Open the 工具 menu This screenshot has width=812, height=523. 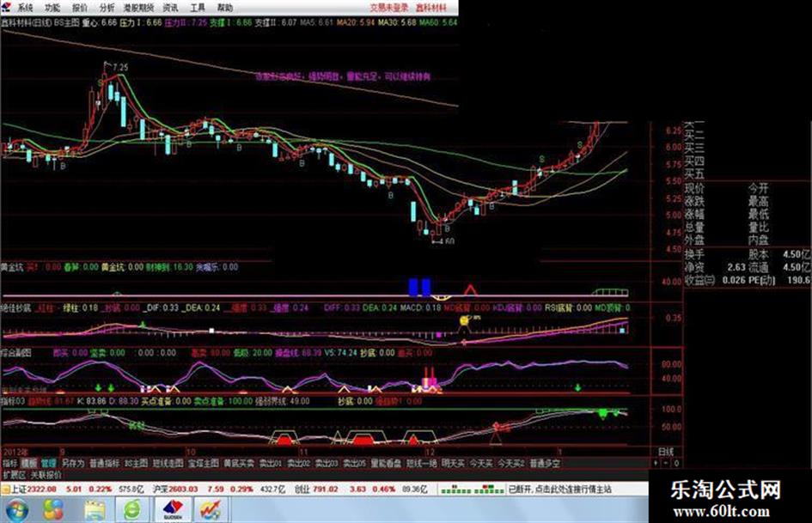click(198, 7)
